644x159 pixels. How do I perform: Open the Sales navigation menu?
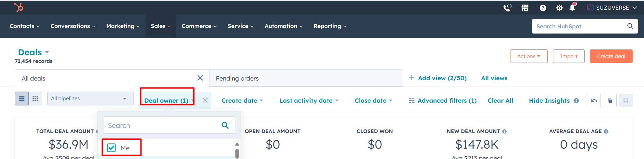click(160, 26)
